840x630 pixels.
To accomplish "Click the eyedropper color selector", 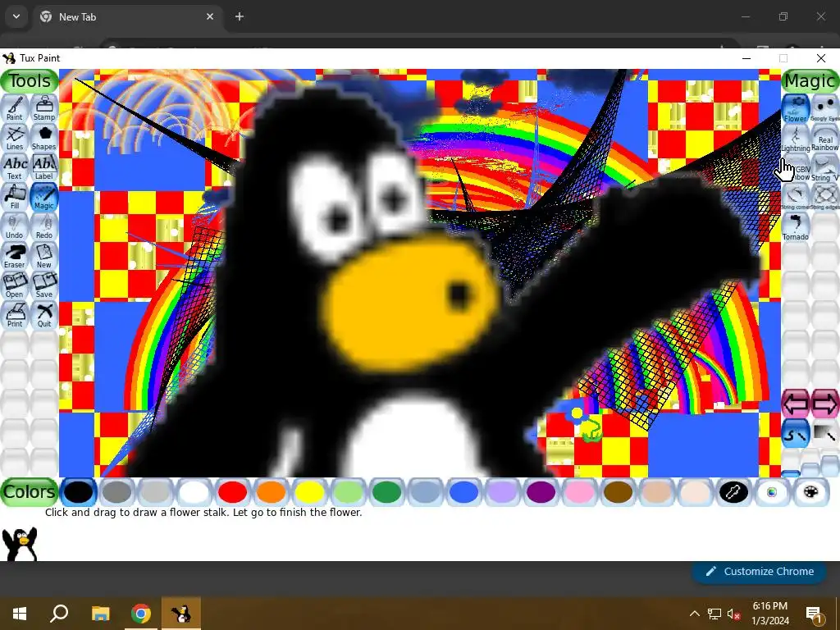I will tap(733, 492).
